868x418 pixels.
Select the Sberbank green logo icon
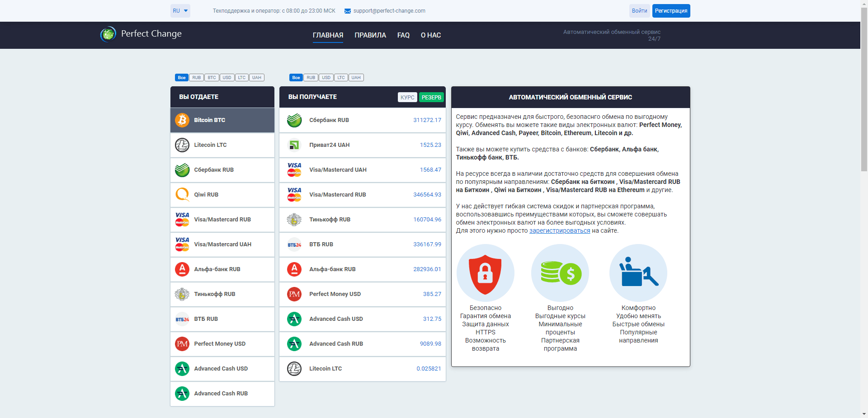[x=182, y=169]
